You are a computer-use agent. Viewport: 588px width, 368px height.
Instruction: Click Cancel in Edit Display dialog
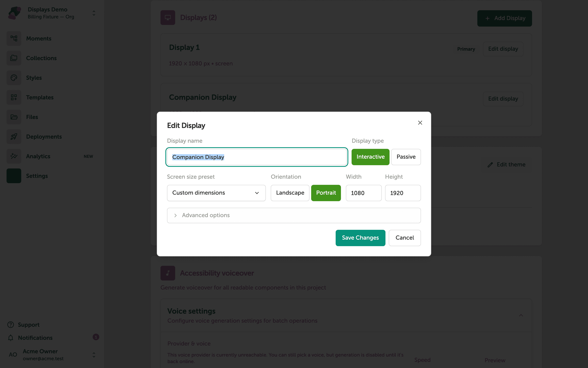404,238
